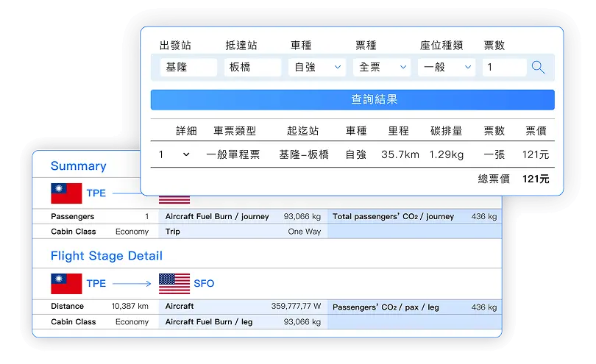
Task: Click the 93,066 kg value in Summary
Action: tap(302, 217)
